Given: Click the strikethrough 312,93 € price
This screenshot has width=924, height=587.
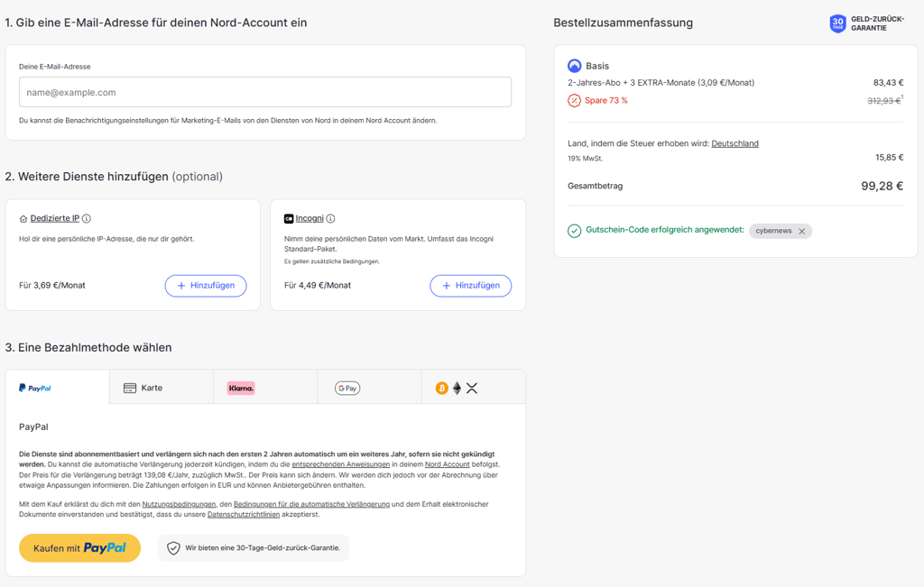Looking at the screenshot, I should 884,101.
